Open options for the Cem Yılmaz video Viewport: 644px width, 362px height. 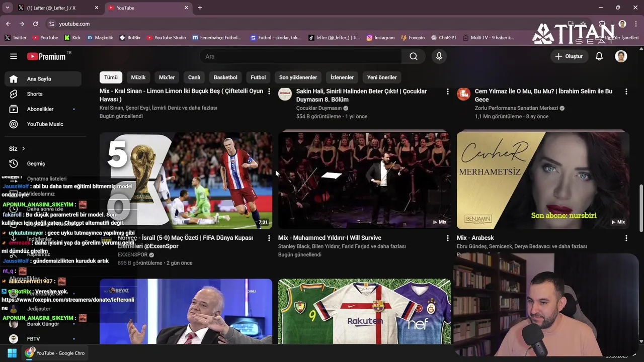pyautogui.click(x=626, y=92)
